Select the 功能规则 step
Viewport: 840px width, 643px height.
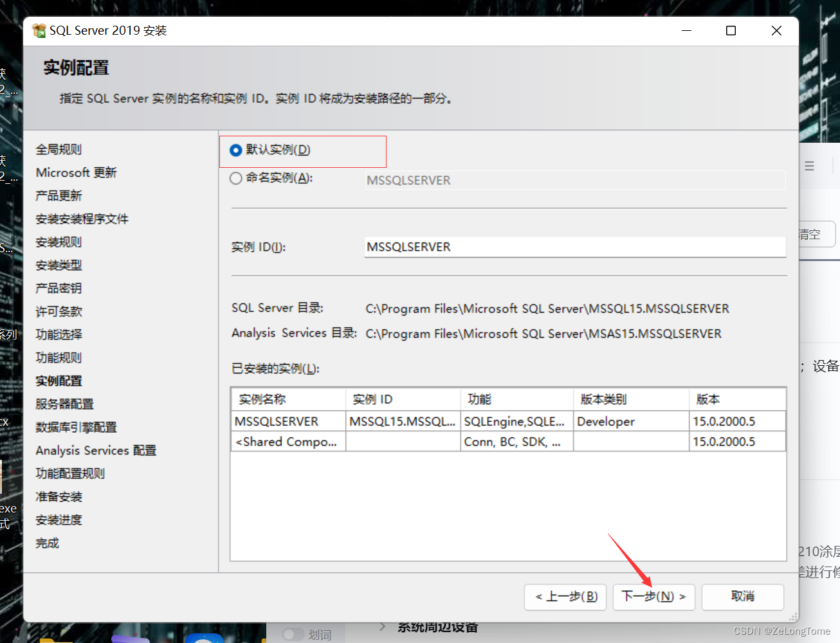[59, 358]
